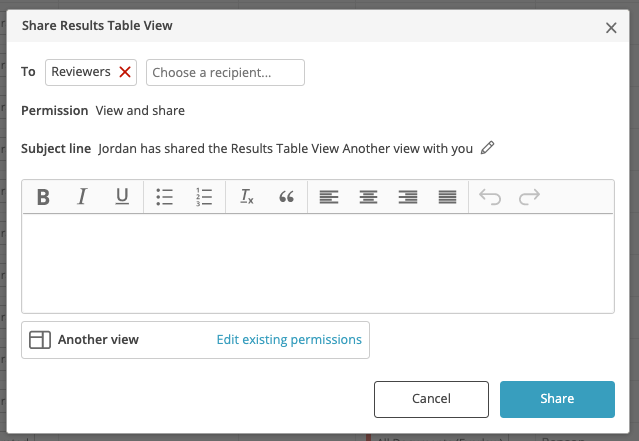Screen dimensions: 639x441
Task: Undo last edit in editor
Action: [490, 197]
